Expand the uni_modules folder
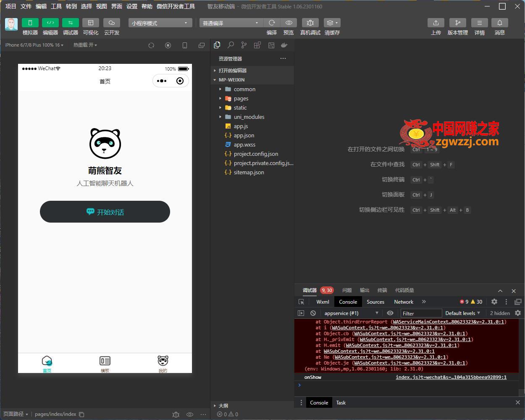525x420 pixels. 252,117
